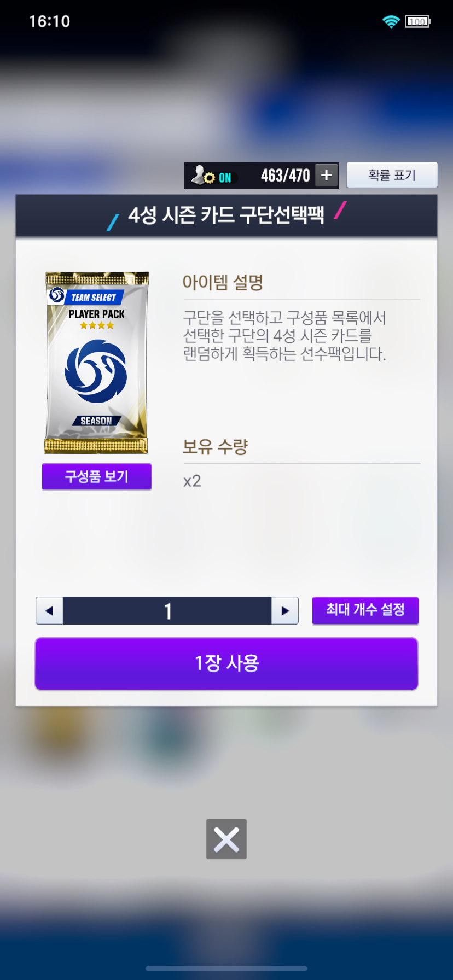This screenshot has height=980, width=453.
Task: Tap the Team Select player pack image
Action: click(x=96, y=363)
